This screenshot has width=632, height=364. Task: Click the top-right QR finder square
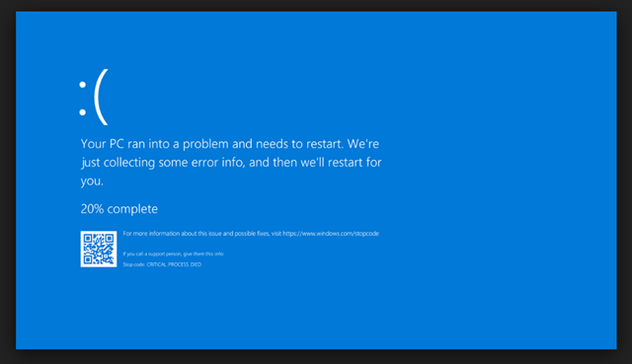pyautogui.click(x=109, y=239)
